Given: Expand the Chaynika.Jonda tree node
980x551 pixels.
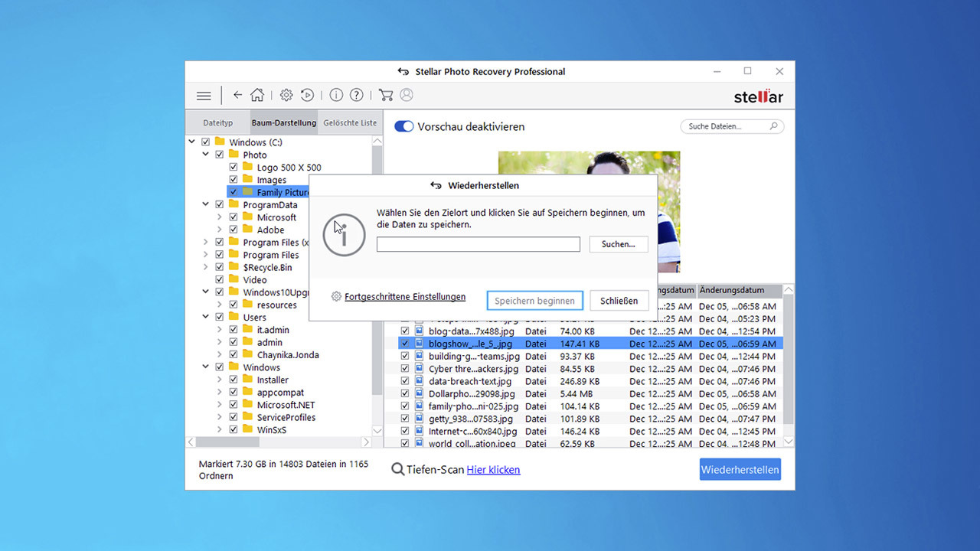Looking at the screenshot, I should click(x=219, y=354).
